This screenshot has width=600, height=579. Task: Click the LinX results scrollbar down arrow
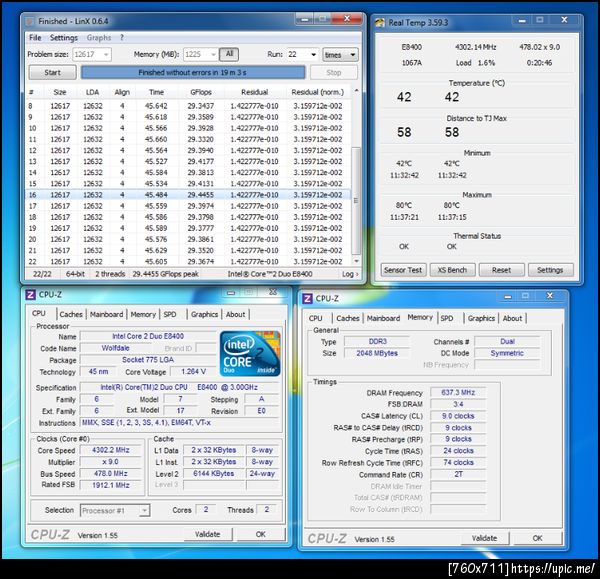[x=356, y=261]
